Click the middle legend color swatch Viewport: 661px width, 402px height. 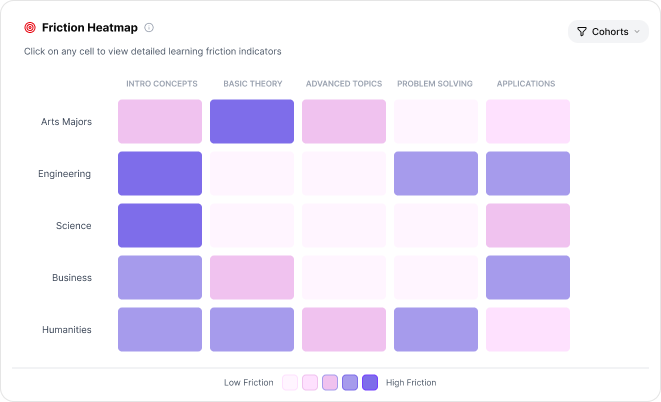click(330, 382)
